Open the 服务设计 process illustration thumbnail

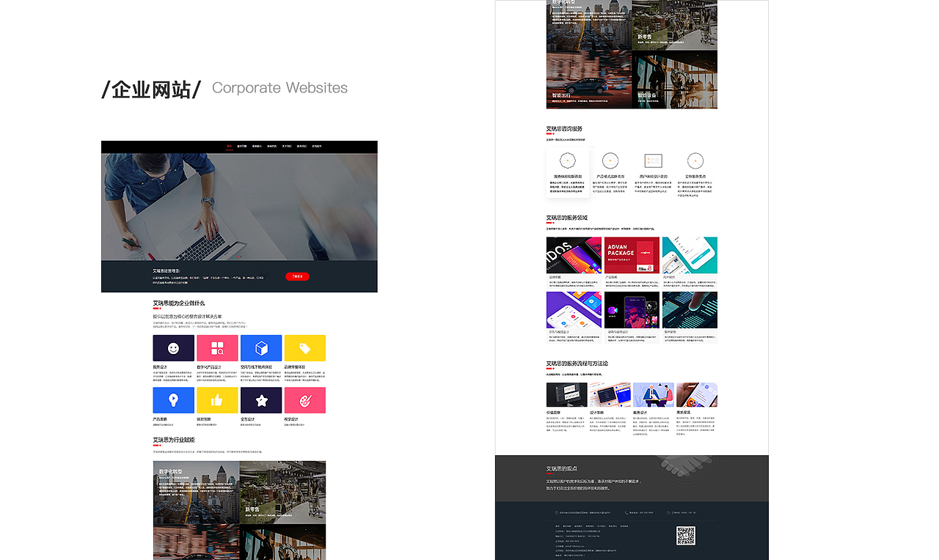click(654, 394)
